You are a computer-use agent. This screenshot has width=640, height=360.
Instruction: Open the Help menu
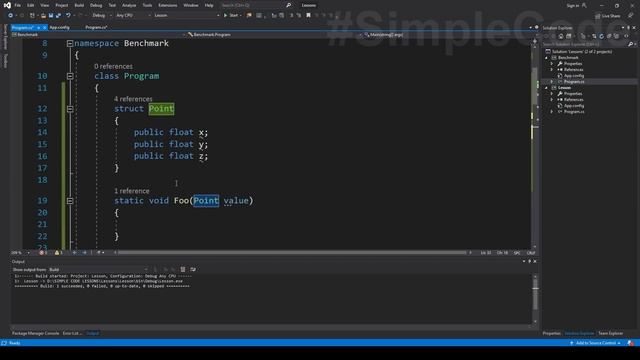[x=209, y=5]
